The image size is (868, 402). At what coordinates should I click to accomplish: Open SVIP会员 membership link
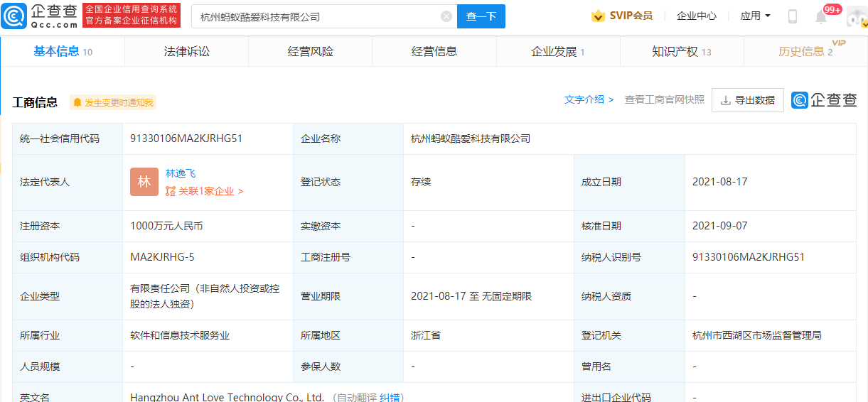coord(631,16)
